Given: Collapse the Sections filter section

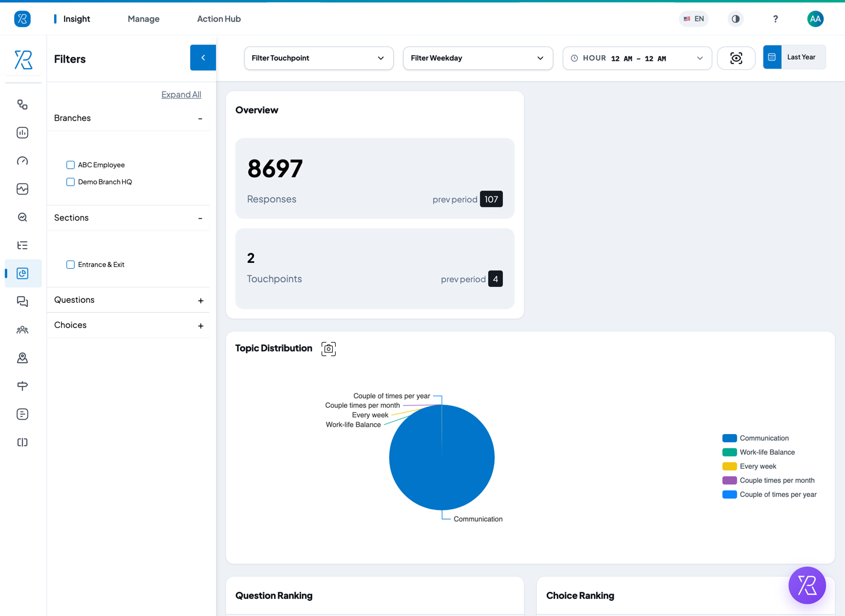Looking at the screenshot, I should click(x=200, y=218).
